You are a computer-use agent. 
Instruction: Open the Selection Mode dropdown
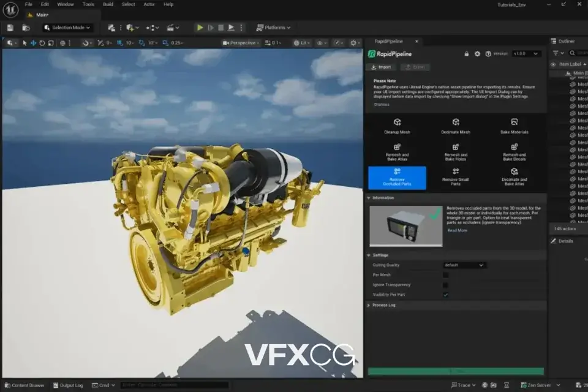click(x=67, y=28)
